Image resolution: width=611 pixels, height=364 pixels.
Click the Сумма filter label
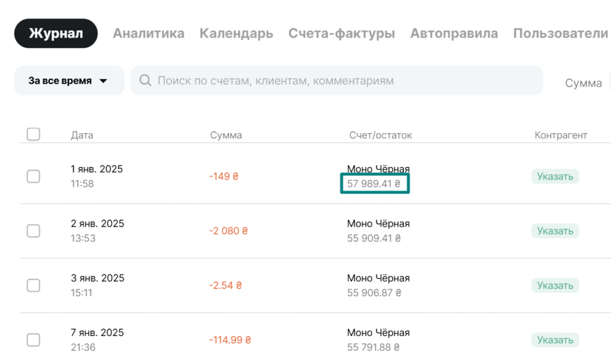(x=583, y=83)
